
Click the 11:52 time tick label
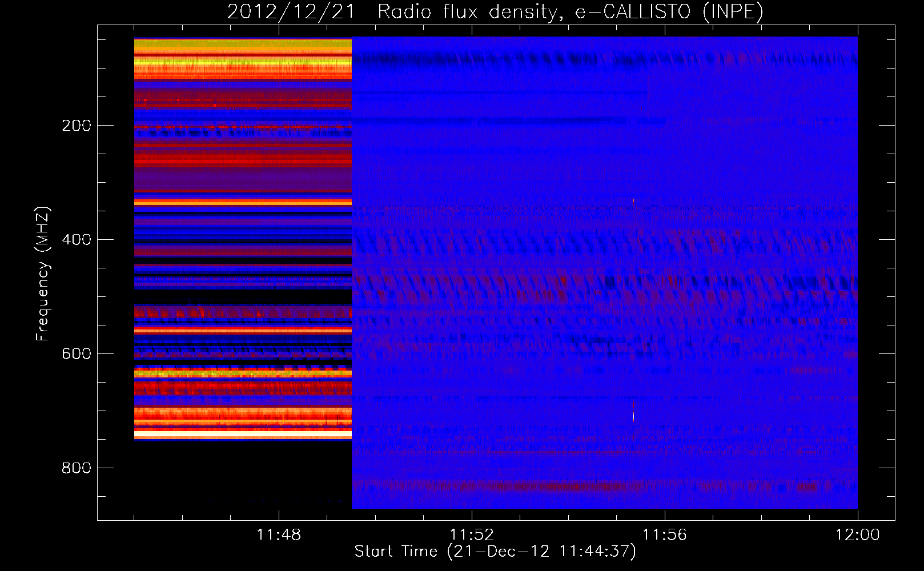click(x=472, y=535)
